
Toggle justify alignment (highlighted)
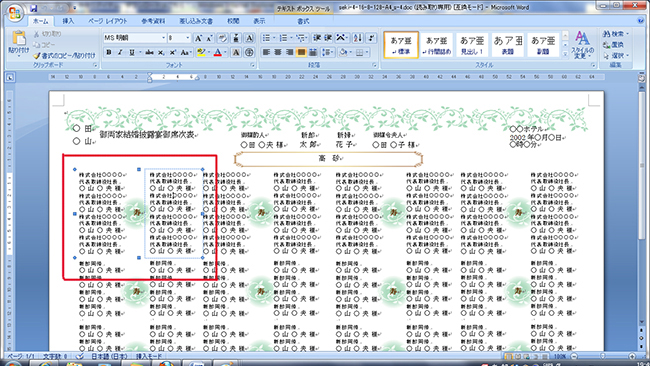click(x=301, y=52)
